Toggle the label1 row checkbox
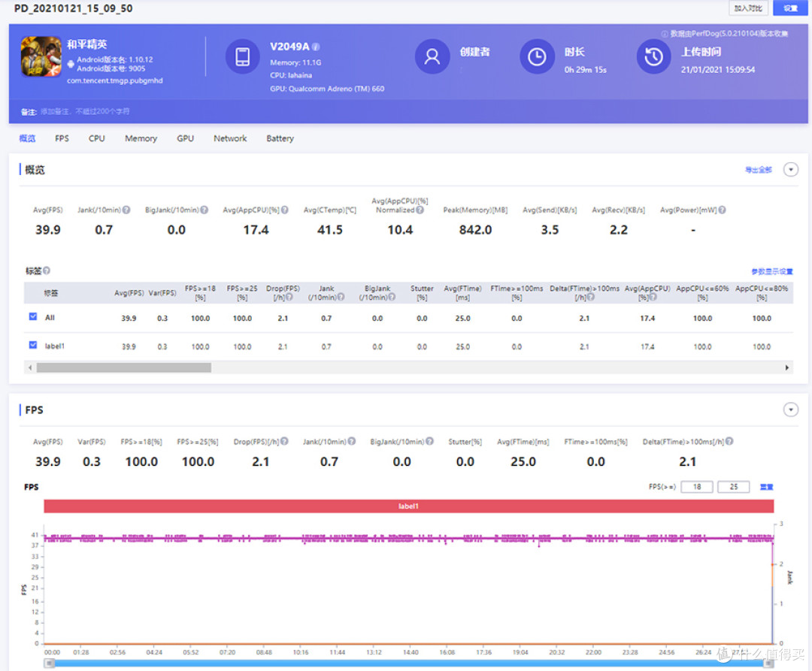The height and width of the screenshot is (671, 812). coord(33,345)
